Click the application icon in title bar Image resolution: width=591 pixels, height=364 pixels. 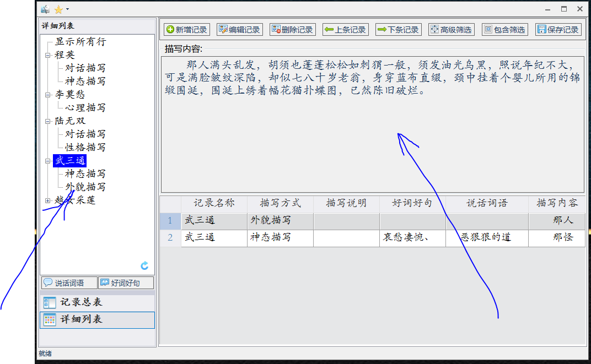(46, 9)
